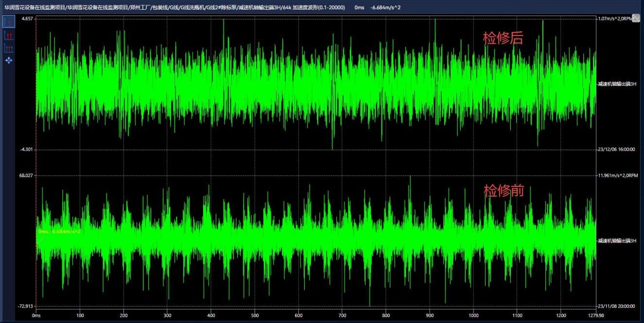Click the -72.913 lower y-axis minimum value
Screen dimensions: 644x323
click(x=26, y=306)
